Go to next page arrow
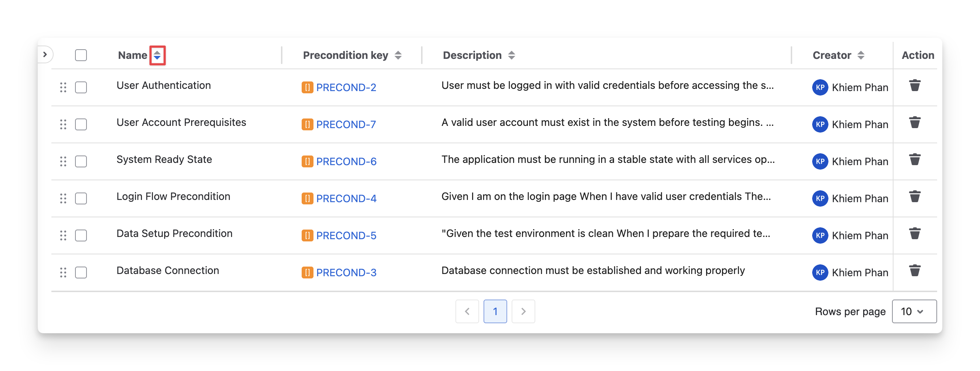The width and height of the screenshot is (980, 371). (x=523, y=312)
